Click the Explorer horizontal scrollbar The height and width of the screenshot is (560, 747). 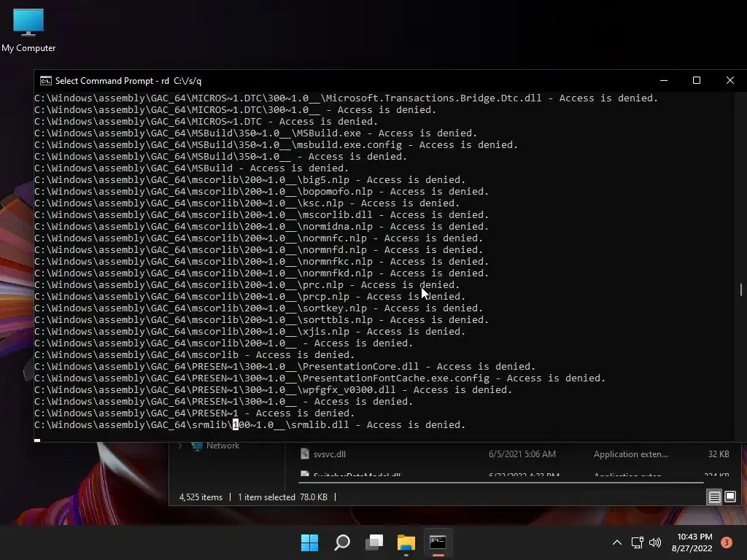(500, 483)
